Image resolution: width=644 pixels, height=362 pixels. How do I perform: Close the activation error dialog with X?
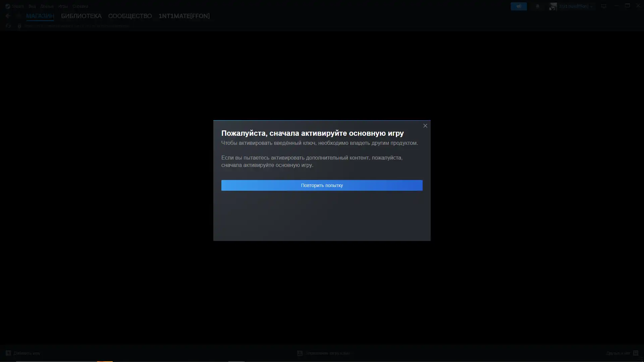point(425,126)
